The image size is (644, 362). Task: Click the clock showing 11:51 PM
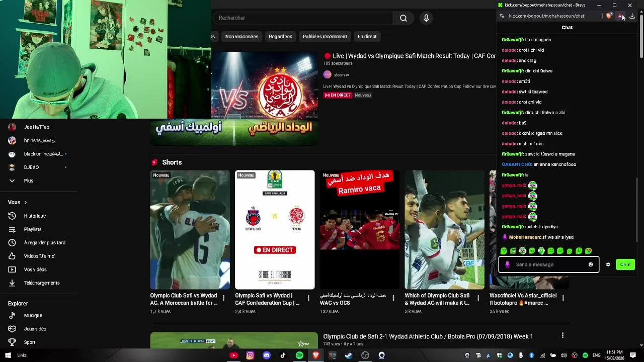[x=615, y=355]
